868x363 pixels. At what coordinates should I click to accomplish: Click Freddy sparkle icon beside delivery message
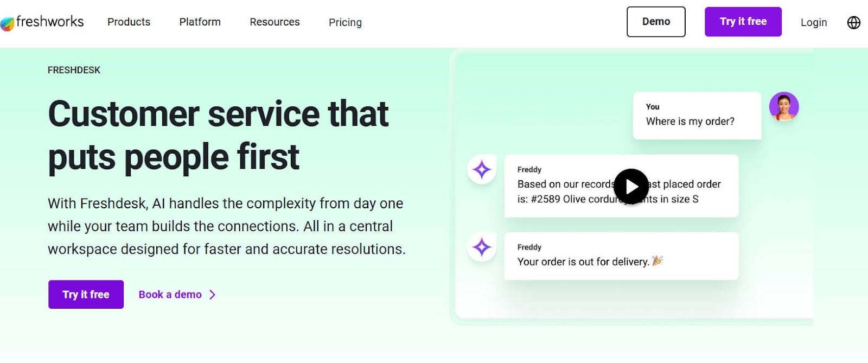pyautogui.click(x=482, y=247)
